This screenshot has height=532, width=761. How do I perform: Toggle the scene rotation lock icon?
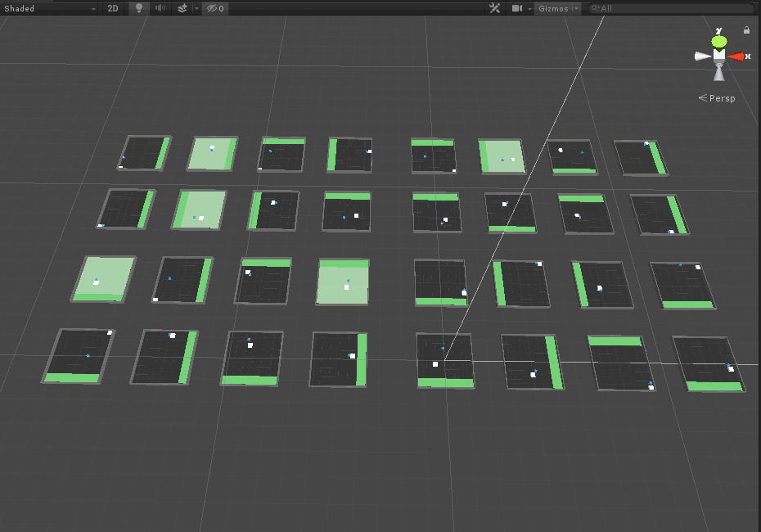[746, 30]
